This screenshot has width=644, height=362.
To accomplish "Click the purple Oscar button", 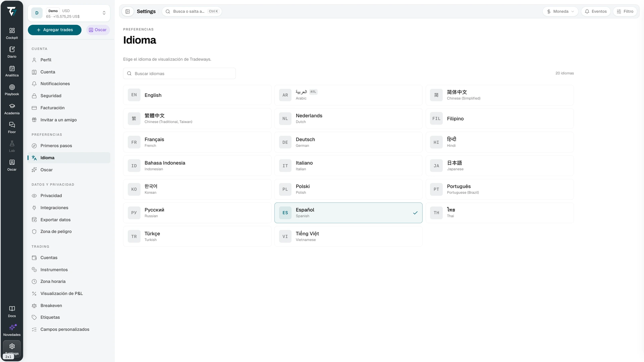I will click(x=98, y=30).
